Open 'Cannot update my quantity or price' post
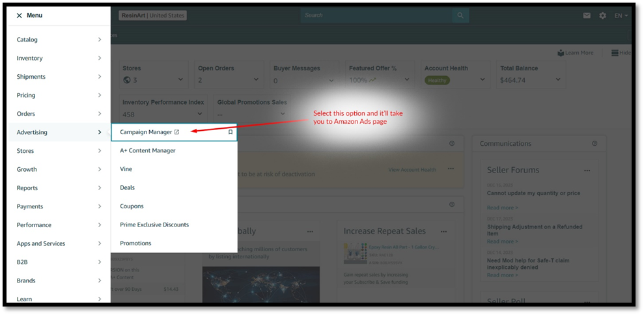This screenshot has width=644, height=315. point(533,193)
